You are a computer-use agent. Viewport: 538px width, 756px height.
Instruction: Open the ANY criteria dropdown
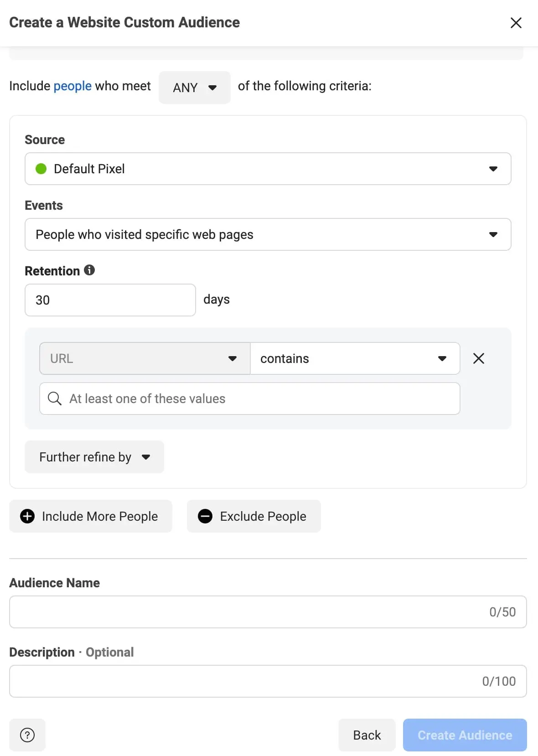pyautogui.click(x=194, y=88)
